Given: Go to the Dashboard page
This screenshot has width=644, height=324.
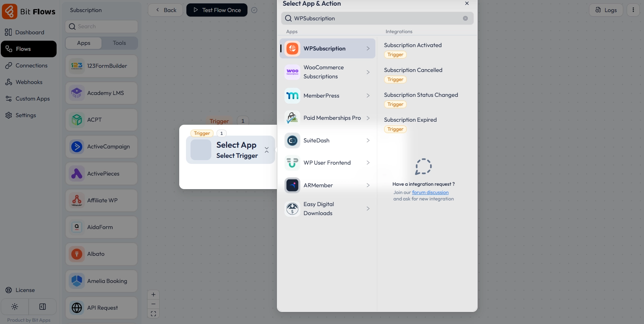Looking at the screenshot, I should point(29,32).
